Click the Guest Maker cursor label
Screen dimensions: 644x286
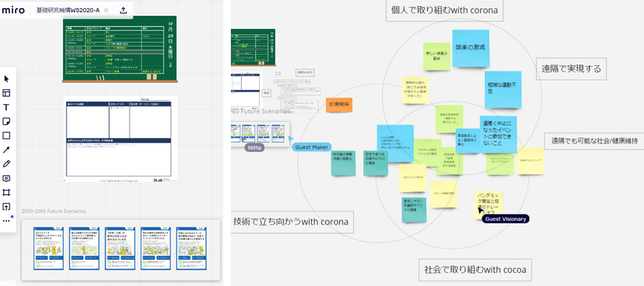click(312, 147)
